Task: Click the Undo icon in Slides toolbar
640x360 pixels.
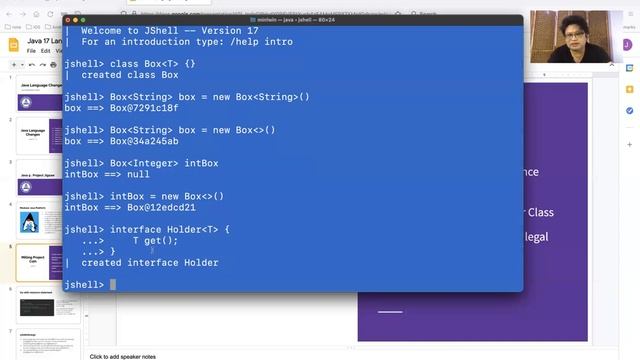Action: (x=32, y=64)
